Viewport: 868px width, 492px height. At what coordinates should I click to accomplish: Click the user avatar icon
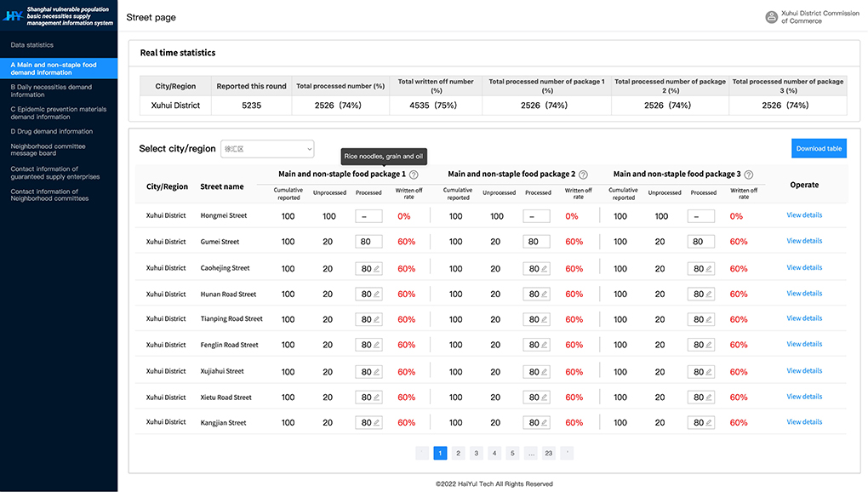(x=771, y=17)
